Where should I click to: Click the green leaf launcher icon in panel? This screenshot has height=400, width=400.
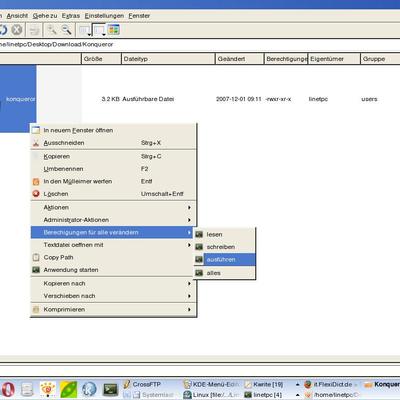point(68,389)
